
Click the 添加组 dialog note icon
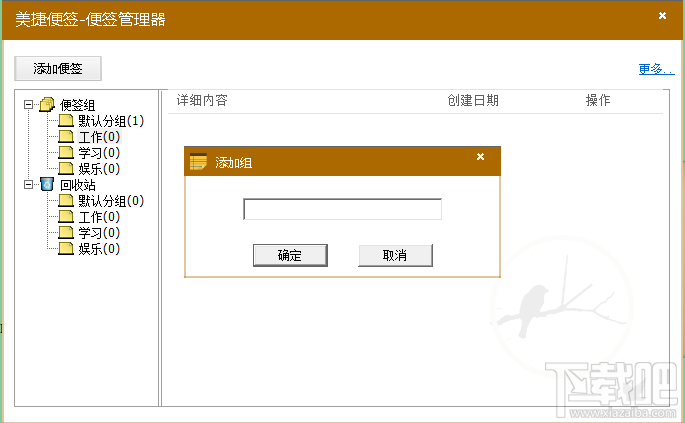point(198,162)
